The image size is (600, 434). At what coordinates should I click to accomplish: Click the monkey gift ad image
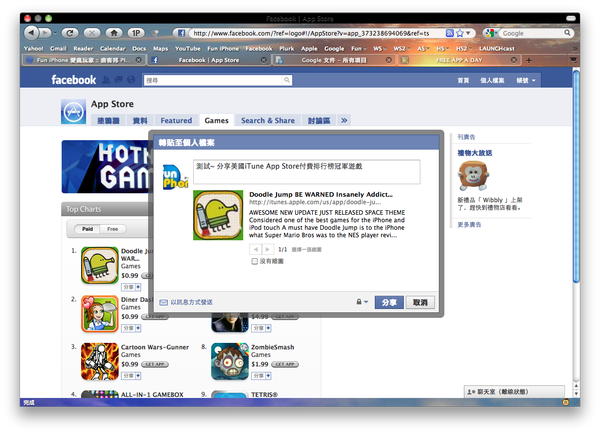click(473, 176)
